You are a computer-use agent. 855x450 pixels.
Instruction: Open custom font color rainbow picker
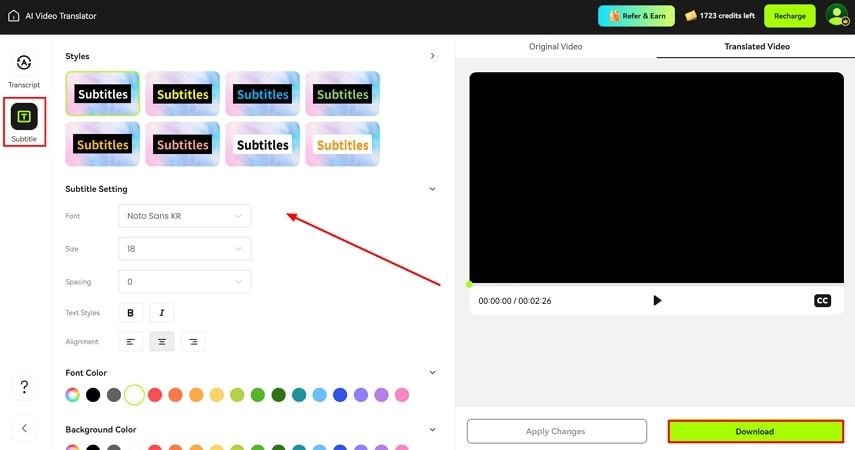point(73,395)
